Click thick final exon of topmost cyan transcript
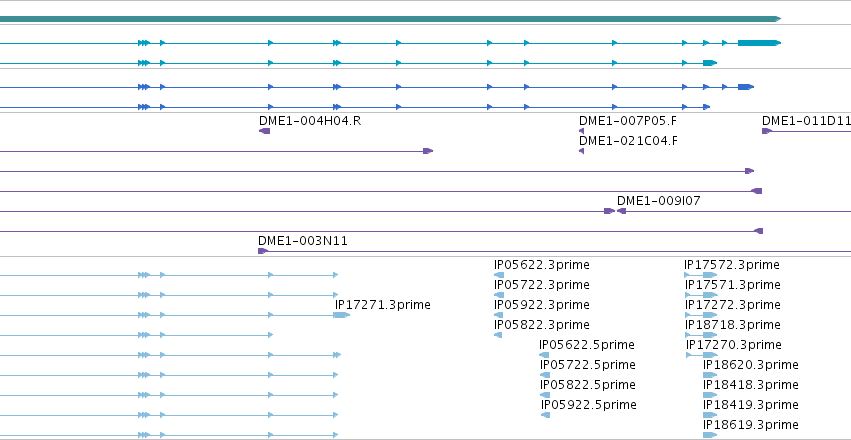Image resolution: width=851 pixels, height=440 pixels. pyautogui.click(x=759, y=43)
